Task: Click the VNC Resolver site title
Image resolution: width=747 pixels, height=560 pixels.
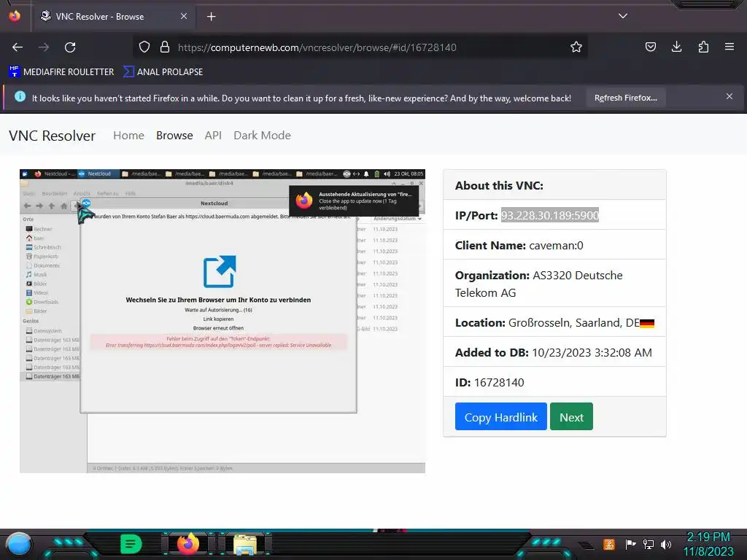Action: [52, 136]
